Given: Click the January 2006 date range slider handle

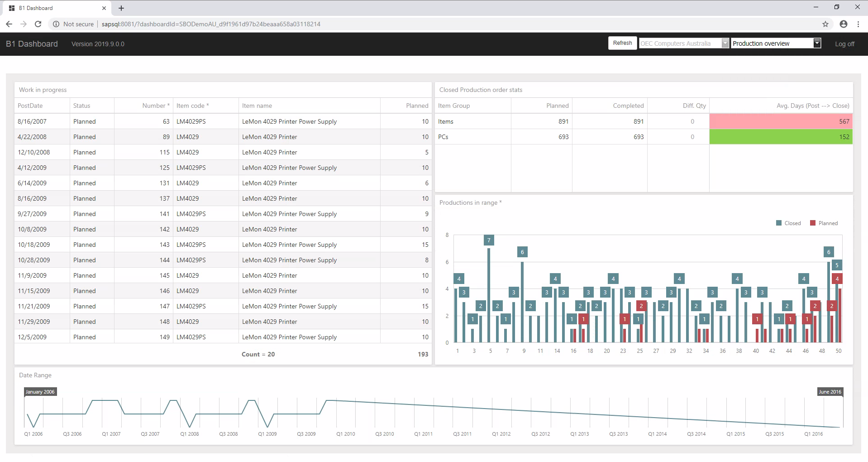Looking at the screenshot, I should 40,392.
